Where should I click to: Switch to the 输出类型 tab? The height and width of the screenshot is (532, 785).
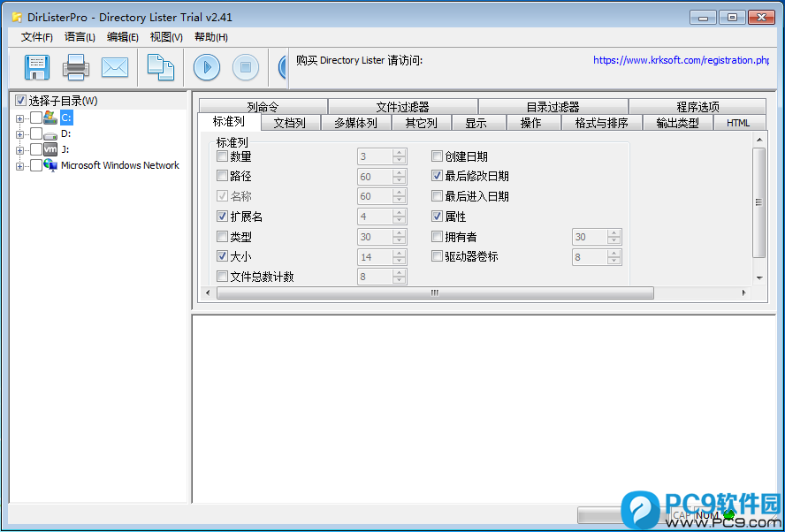[677, 123]
